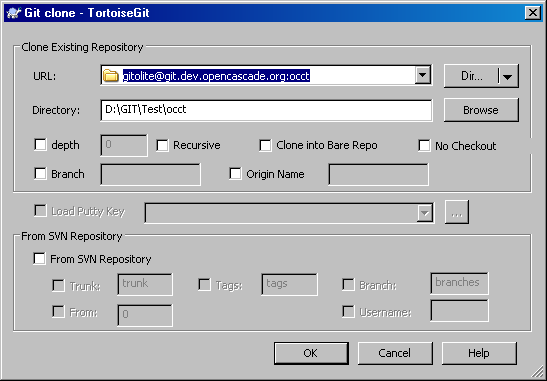Enable the No Checkout option
Screen dimensions: 547x381
pyautogui.click(x=424, y=146)
